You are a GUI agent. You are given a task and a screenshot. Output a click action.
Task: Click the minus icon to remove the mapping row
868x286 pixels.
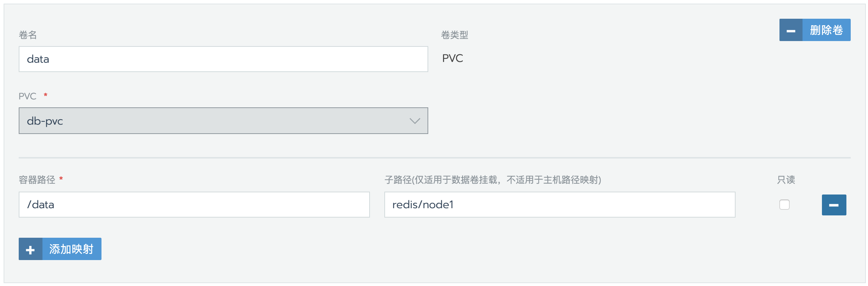click(834, 205)
